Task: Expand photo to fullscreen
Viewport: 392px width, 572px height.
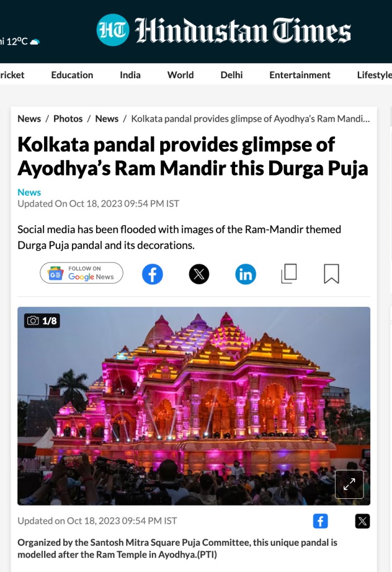Action: (350, 484)
